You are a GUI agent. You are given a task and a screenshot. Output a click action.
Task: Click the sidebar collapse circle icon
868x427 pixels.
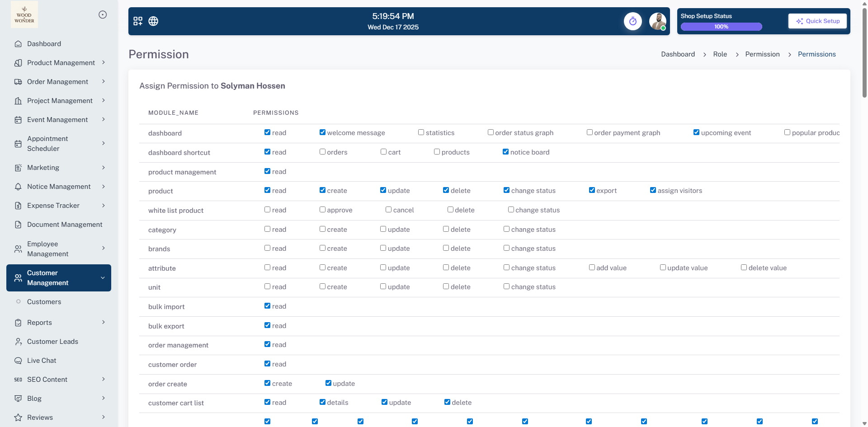(103, 15)
